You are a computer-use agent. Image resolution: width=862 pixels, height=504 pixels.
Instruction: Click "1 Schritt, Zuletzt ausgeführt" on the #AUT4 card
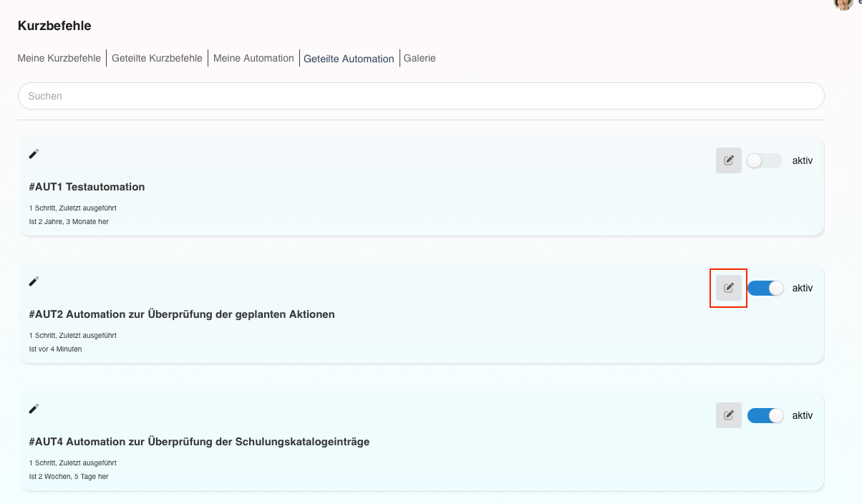(x=72, y=463)
